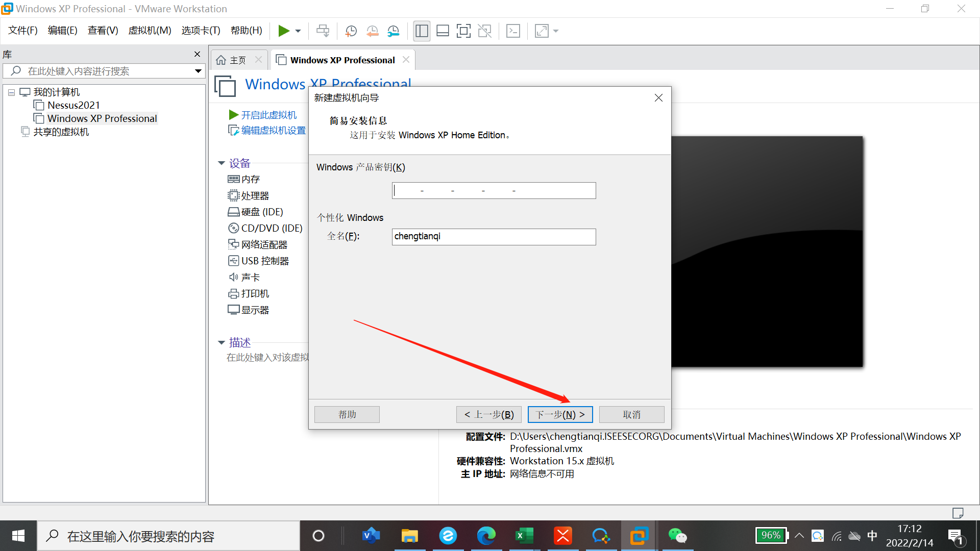The image size is (980, 551).
Task: Select the 处理器 device entry
Action: [248, 195]
